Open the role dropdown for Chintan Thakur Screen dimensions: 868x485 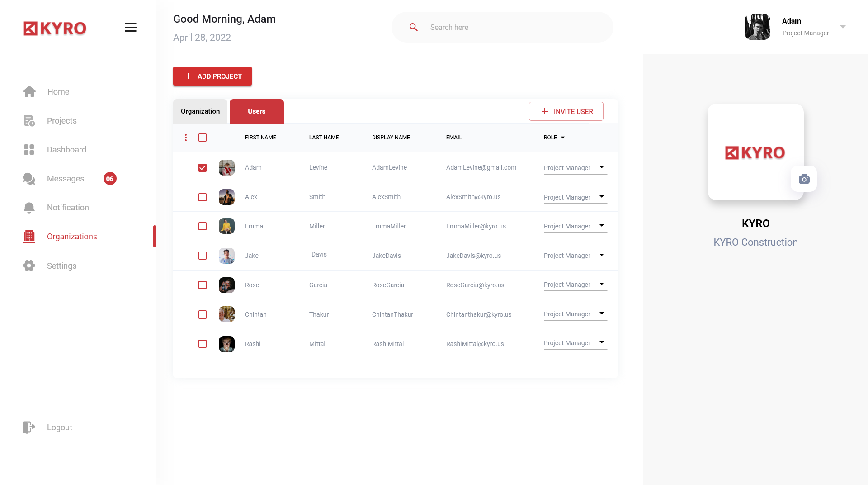pos(575,314)
